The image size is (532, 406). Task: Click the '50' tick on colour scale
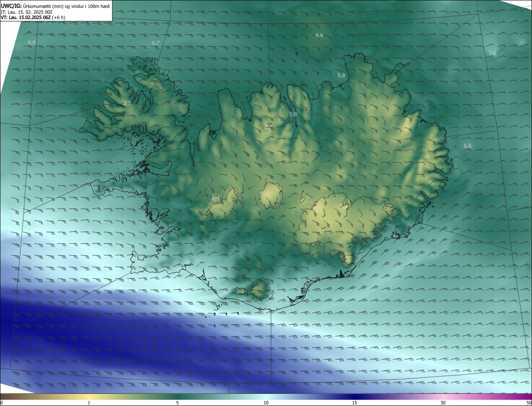click(529, 403)
